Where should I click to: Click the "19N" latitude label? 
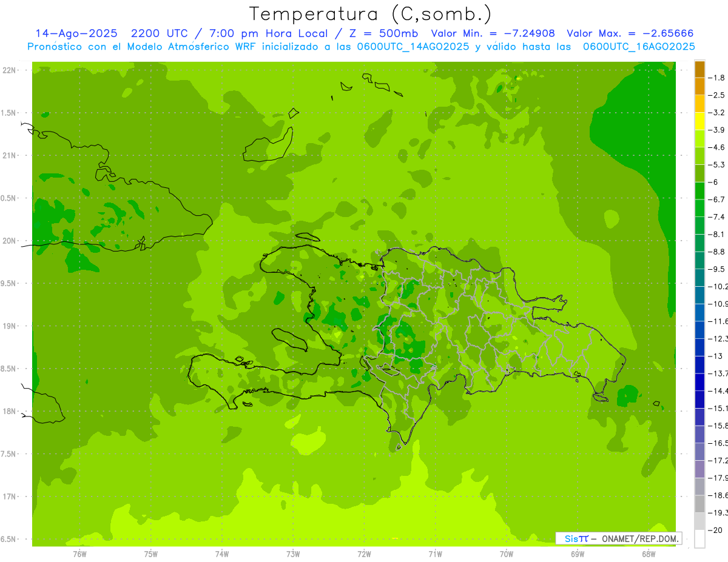pos(10,326)
